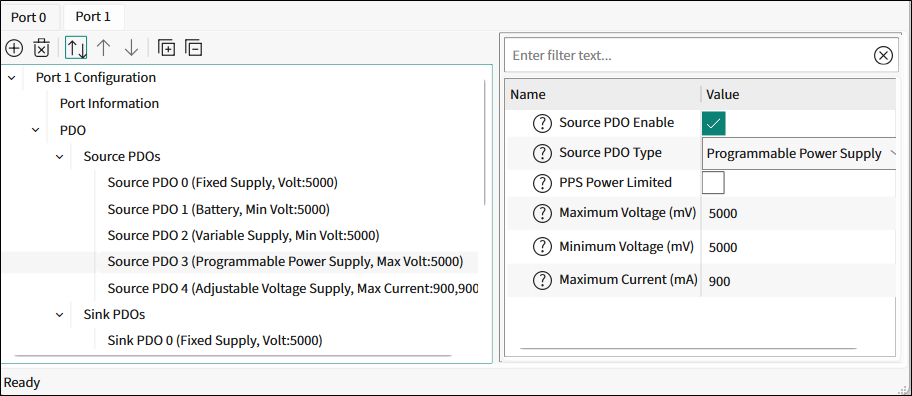This screenshot has width=912, height=396.
Task: Select Source PDO 2 (Variable Supply)
Action: [x=243, y=236]
